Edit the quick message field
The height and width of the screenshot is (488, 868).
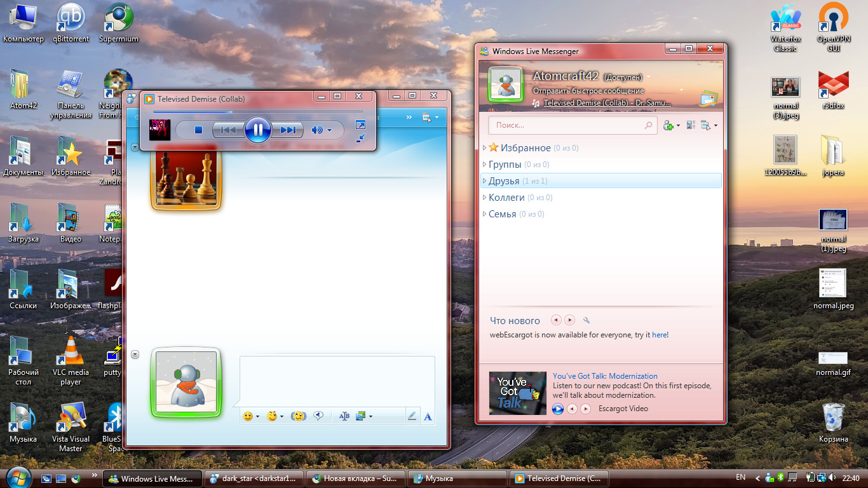(588, 91)
